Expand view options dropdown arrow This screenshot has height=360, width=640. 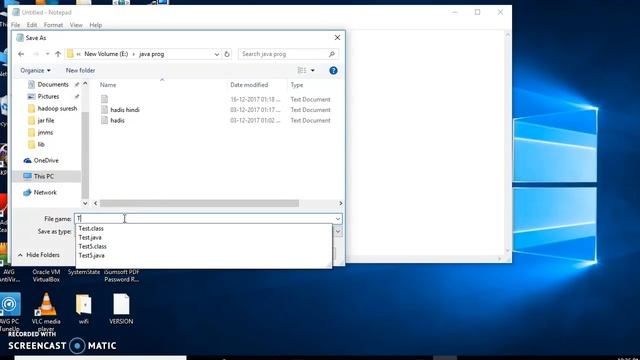(x=313, y=71)
